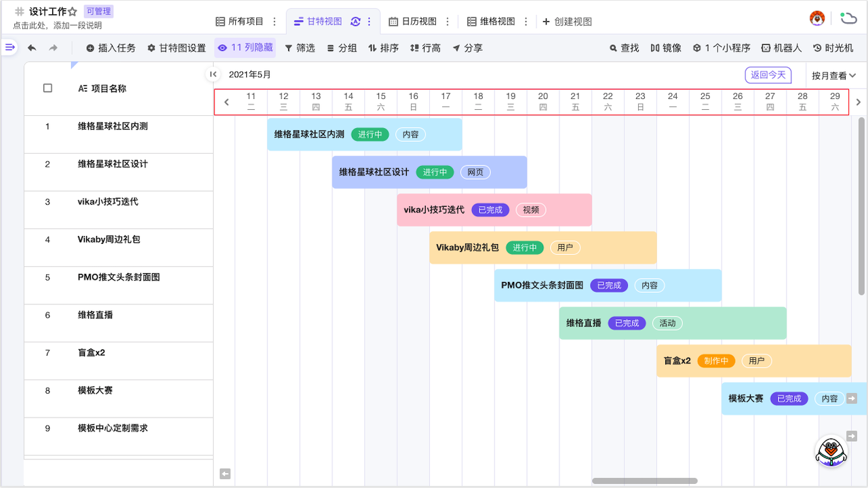Click 创建视图 to add a view

click(x=567, y=22)
